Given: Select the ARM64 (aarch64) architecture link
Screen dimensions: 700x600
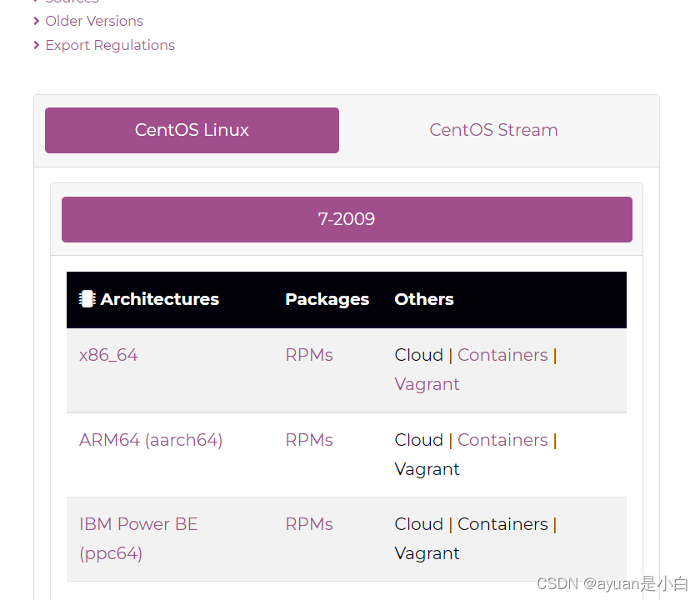Looking at the screenshot, I should (151, 439).
